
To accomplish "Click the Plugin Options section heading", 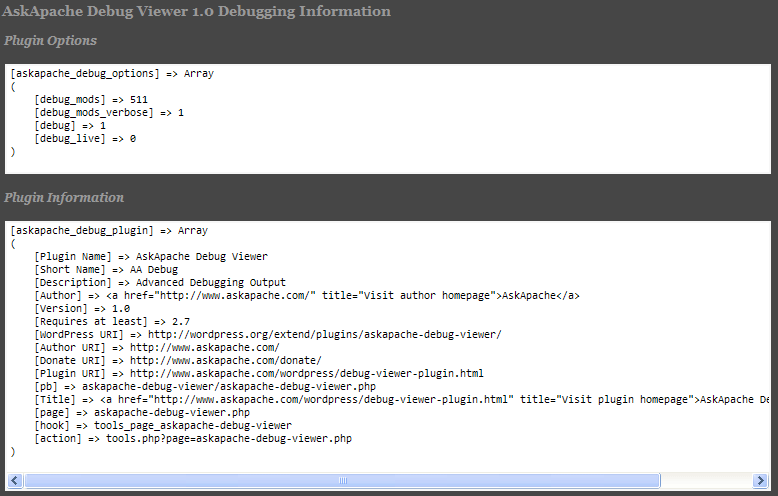I will tap(50, 41).
